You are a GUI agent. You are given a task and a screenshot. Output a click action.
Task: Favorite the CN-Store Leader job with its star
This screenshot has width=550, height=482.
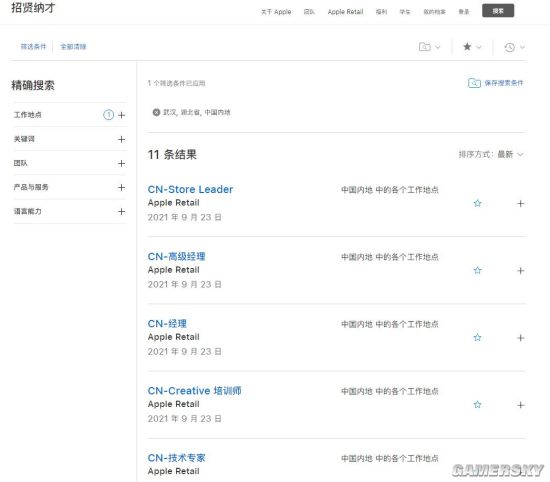pos(477,203)
